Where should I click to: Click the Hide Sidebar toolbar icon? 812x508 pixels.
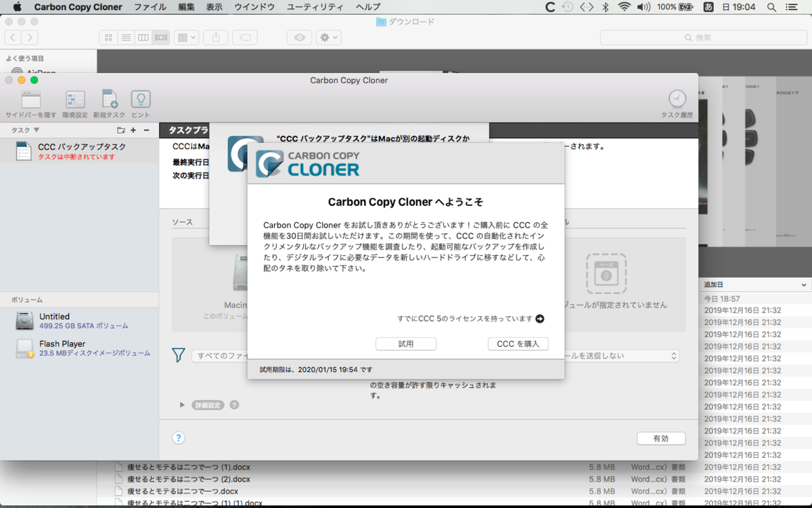tap(31, 100)
